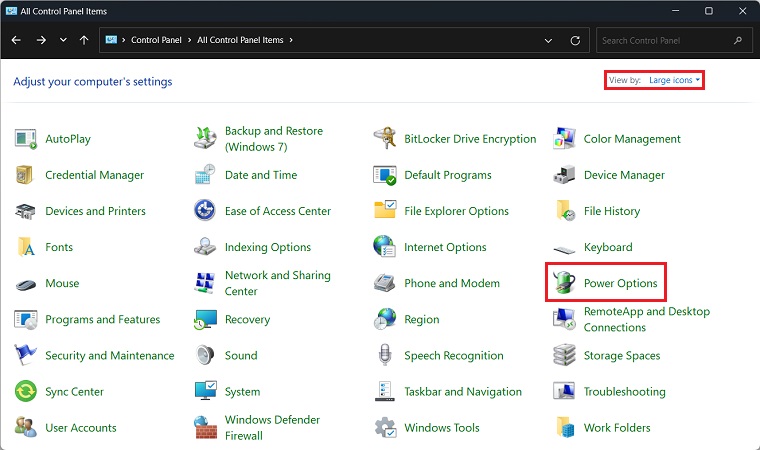
Task: Open the Speech Recognition microphone icon
Action: point(385,355)
